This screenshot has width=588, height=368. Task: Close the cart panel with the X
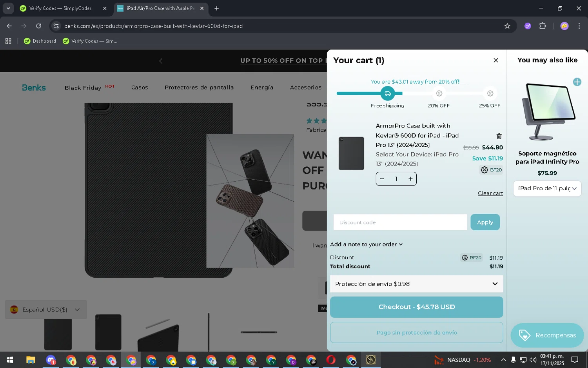coord(496,60)
